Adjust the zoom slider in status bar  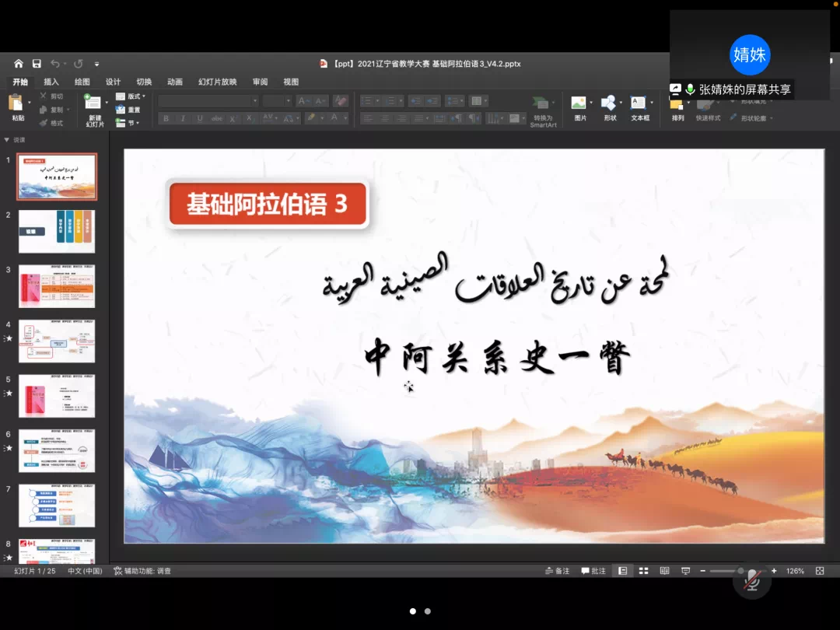point(740,571)
